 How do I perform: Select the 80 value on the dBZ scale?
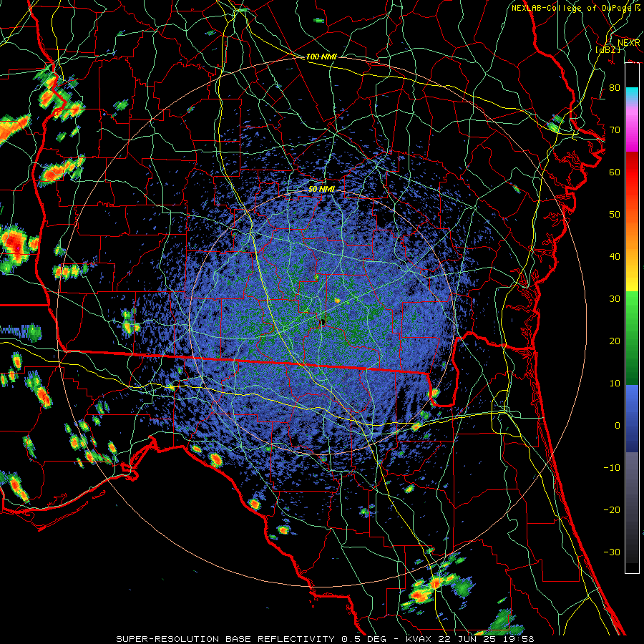click(615, 87)
